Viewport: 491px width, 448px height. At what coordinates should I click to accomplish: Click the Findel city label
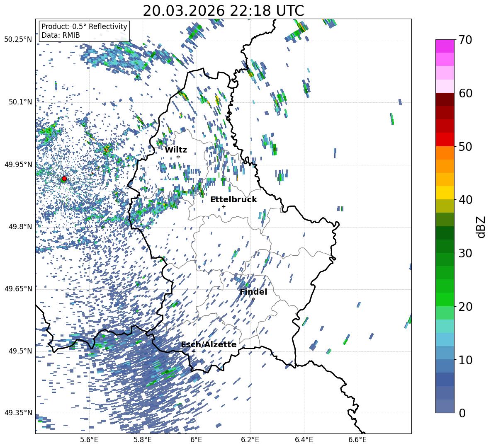coord(253,292)
